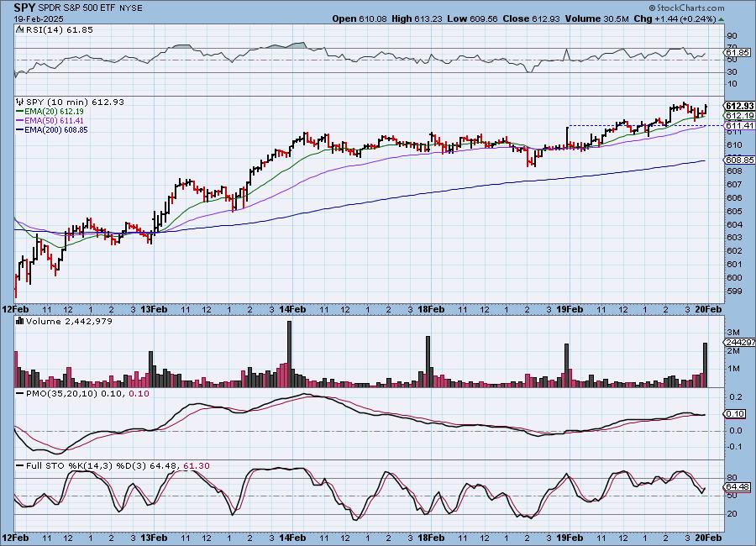Click the 61.85 RSI value tag on axis
The width and height of the screenshot is (756, 546).
pos(738,52)
